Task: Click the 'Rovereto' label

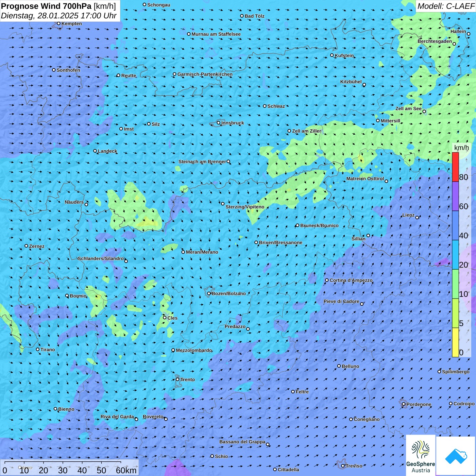Action: (x=153, y=417)
